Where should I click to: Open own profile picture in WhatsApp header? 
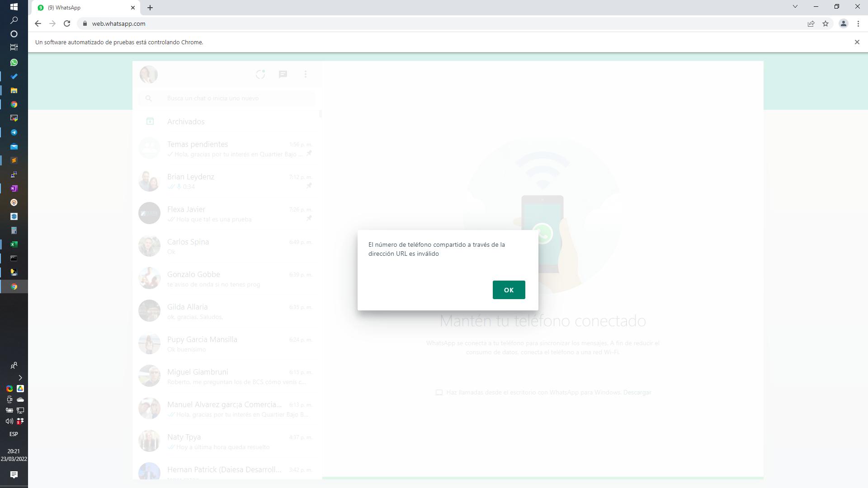pos(149,75)
